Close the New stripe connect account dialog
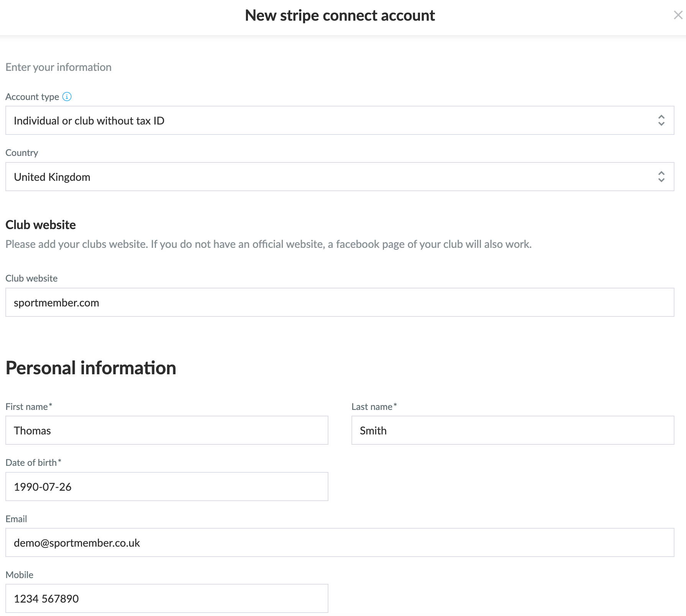The height and width of the screenshot is (616, 686). (x=678, y=15)
